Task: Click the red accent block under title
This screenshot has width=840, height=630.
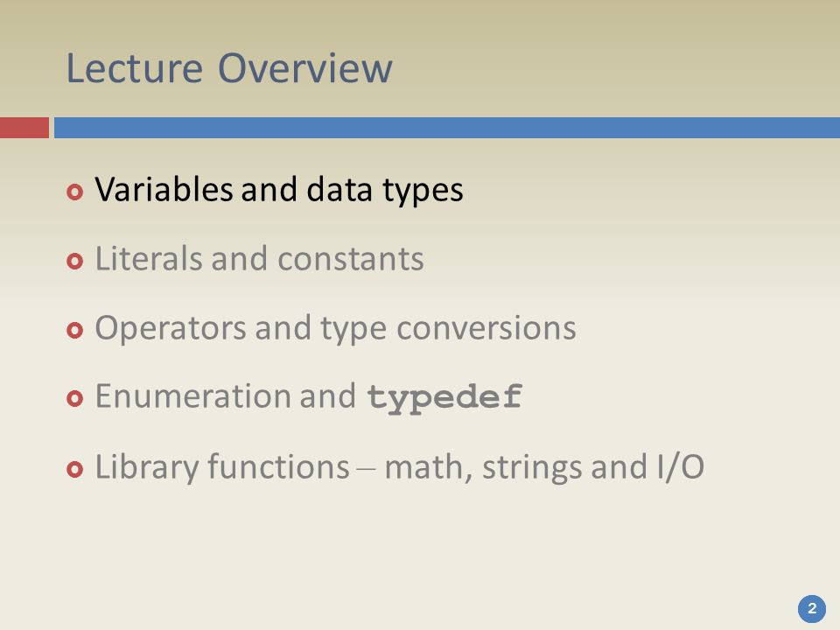Action: [24, 128]
